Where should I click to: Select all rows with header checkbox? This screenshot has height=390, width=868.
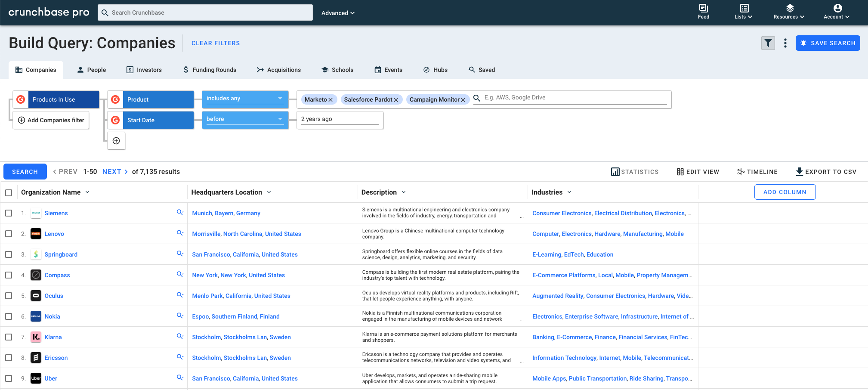tap(9, 192)
